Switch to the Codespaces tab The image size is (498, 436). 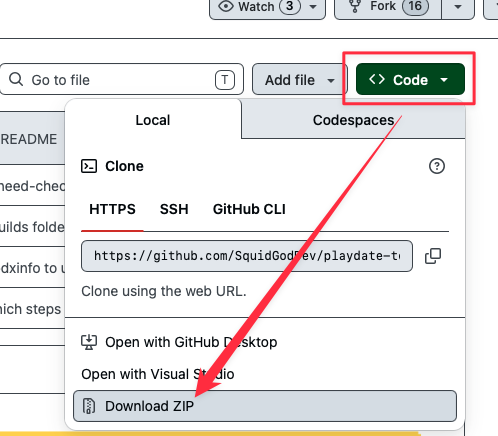tap(353, 120)
